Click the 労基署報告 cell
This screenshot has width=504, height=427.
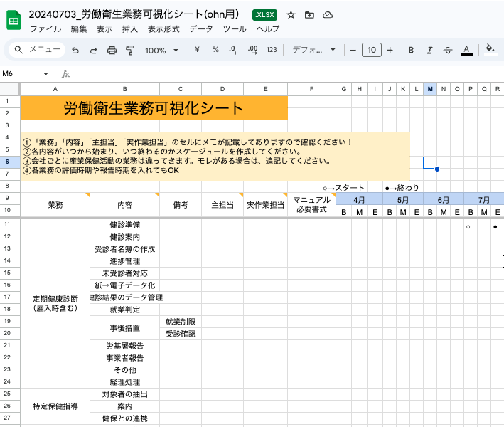(124, 346)
